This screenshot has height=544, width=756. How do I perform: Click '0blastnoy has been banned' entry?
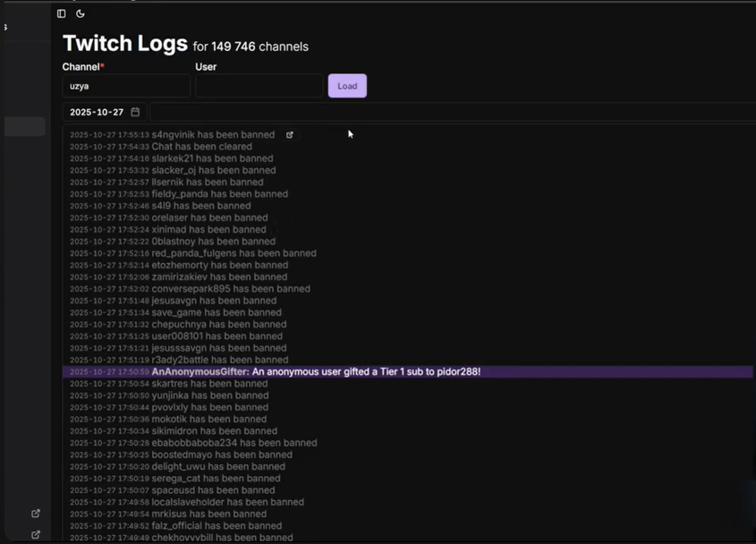[x=214, y=242]
